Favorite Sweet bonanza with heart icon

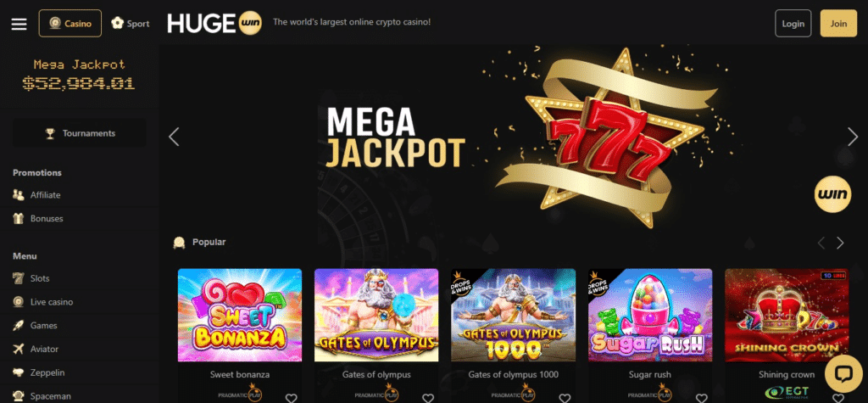point(292,398)
